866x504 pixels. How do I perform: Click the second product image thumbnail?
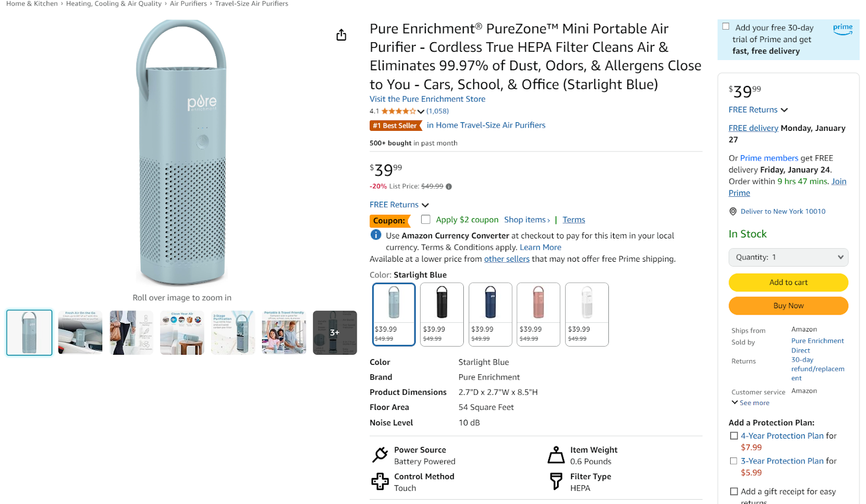coord(80,332)
